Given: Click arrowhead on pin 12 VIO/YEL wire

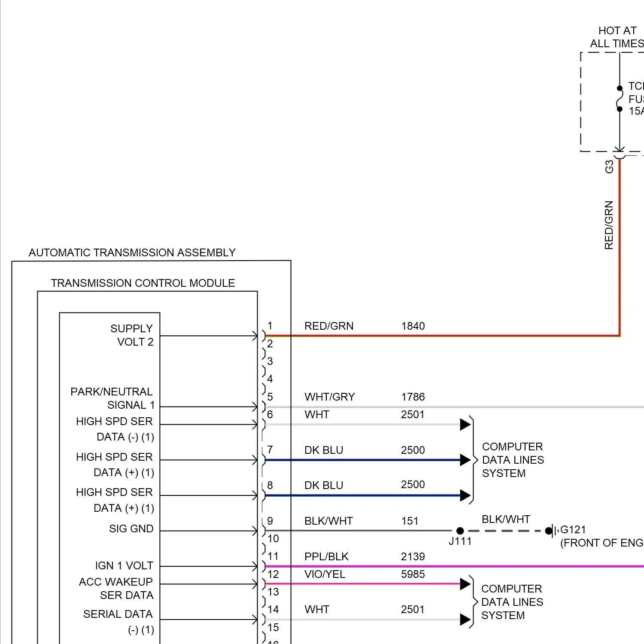Looking at the screenshot, I should pos(465,584).
